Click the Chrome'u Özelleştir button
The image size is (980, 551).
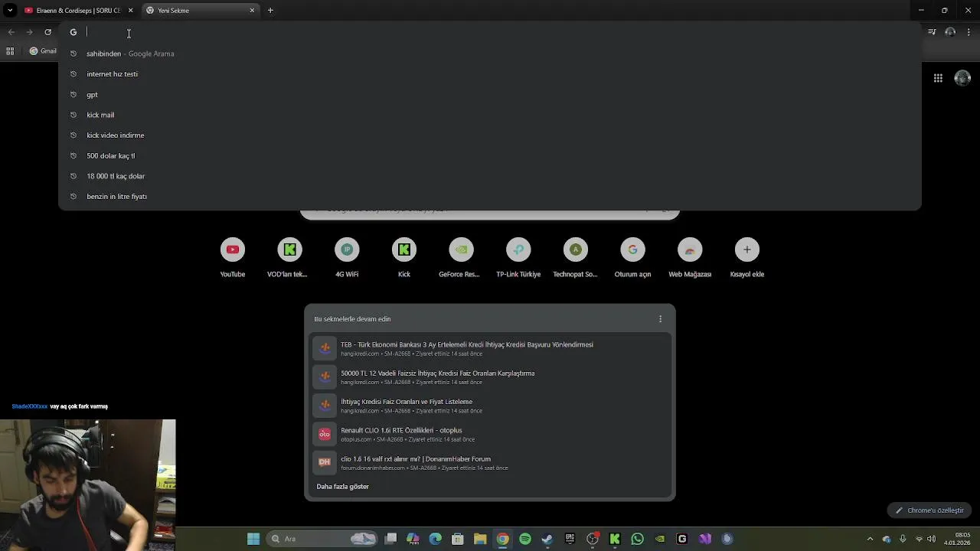point(929,510)
